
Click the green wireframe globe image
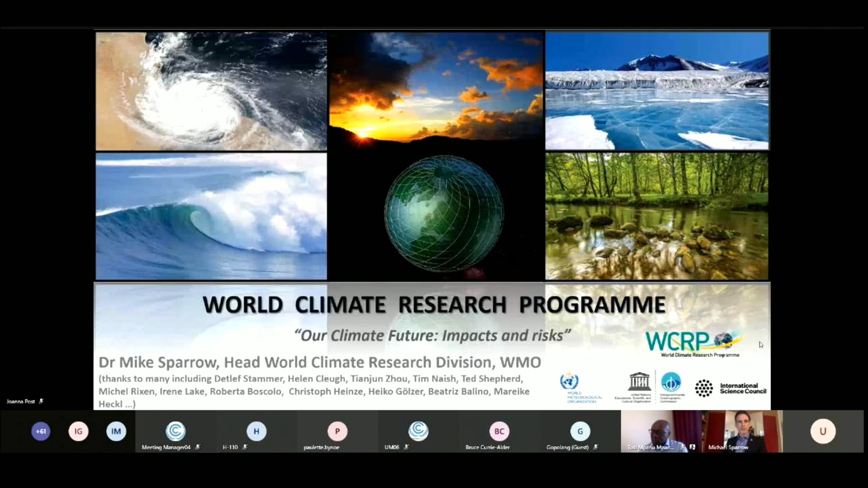tap(444, 213)
